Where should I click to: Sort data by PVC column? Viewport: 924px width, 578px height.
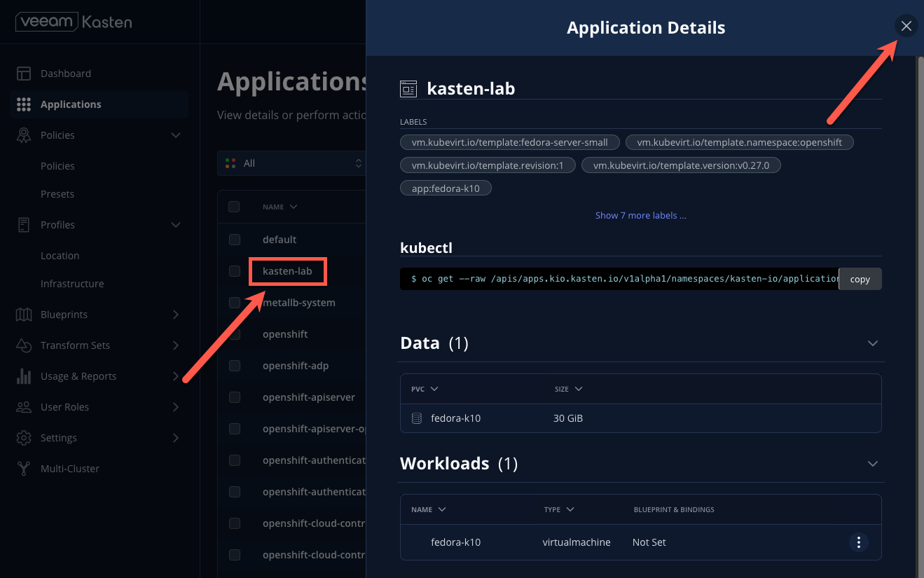425,389
